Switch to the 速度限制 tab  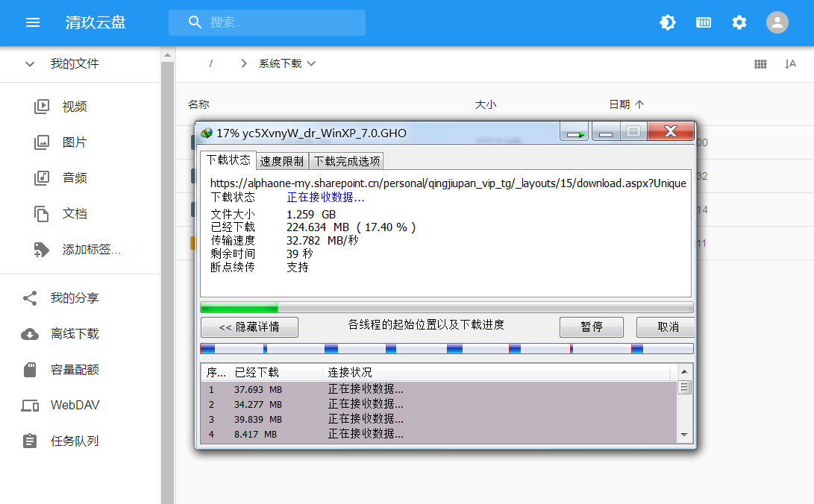pos(282,161)
